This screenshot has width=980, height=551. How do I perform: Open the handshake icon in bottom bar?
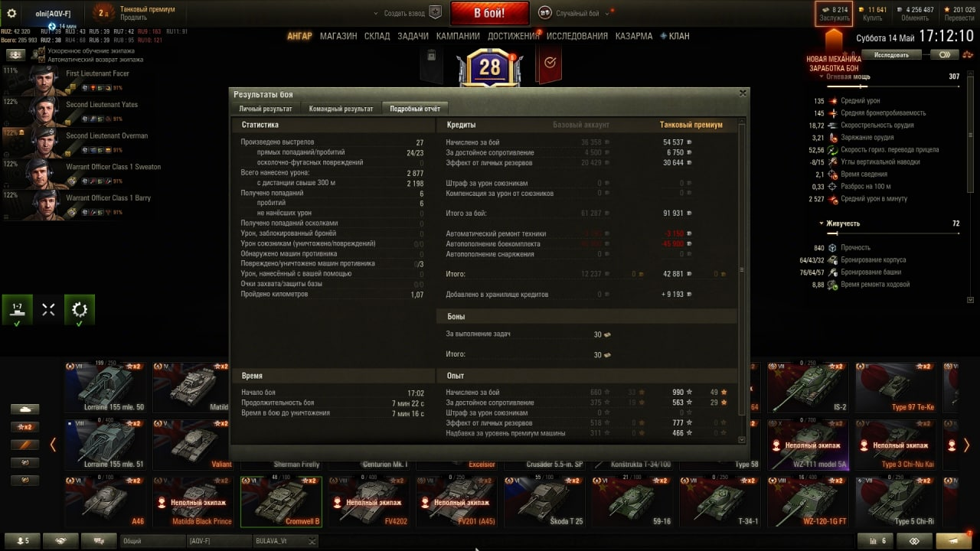click(x=60, y=540)
